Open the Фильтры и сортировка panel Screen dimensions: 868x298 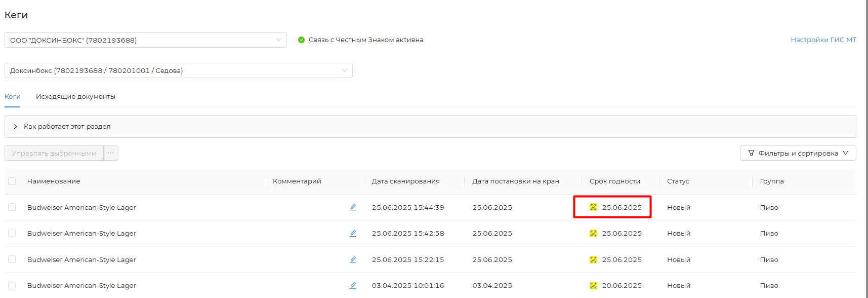(798, 153)
